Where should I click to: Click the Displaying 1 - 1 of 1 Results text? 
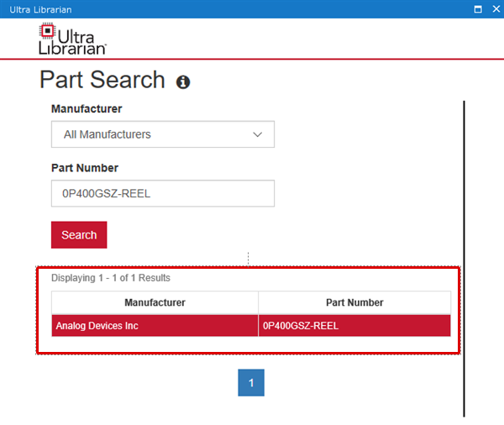pos(111,278)
